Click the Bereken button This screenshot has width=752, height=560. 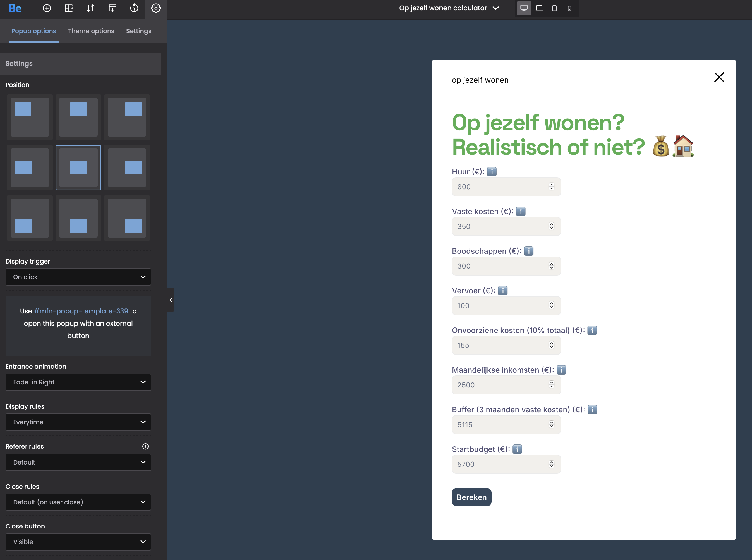click(x=471, y=497)
